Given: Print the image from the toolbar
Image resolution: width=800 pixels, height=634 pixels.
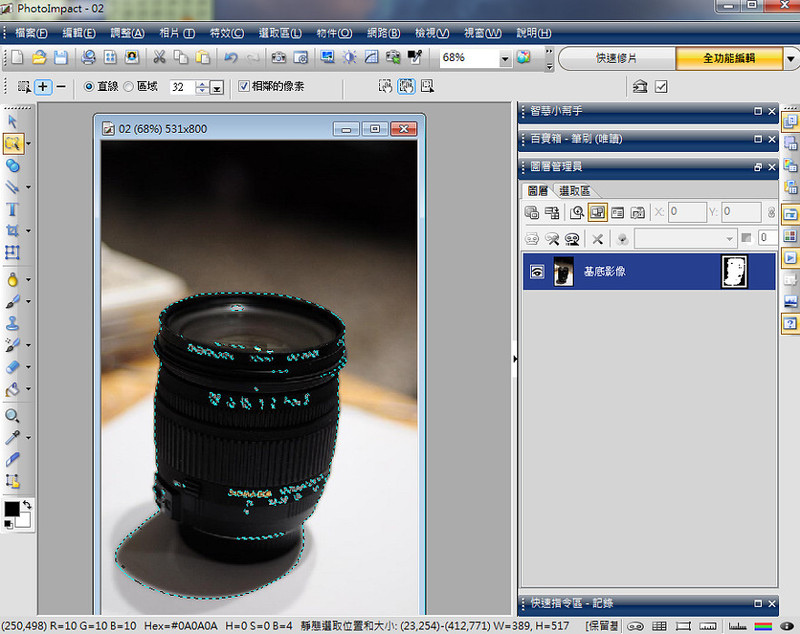Looking at the screenshot, I should pos(88,57).
